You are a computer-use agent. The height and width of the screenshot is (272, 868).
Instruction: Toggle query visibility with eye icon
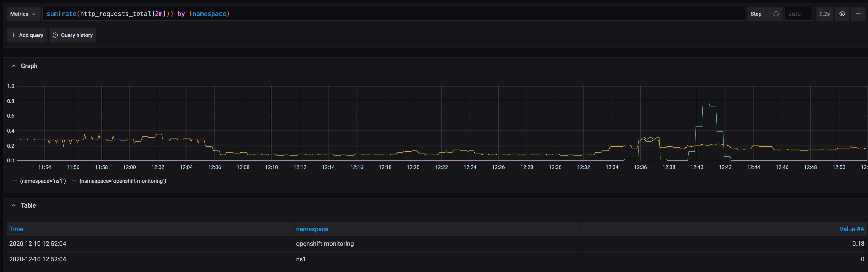click(842, 14)
